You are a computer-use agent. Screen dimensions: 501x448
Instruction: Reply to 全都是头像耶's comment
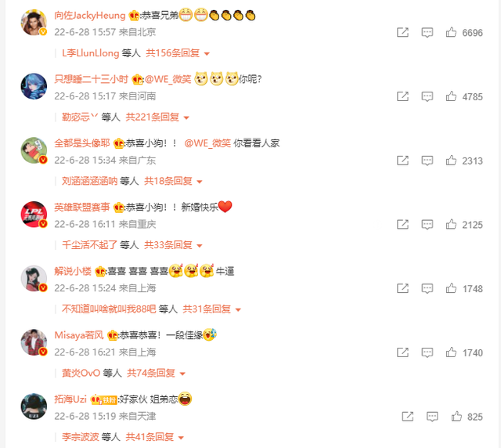pyautogui.click(x=427, y=161)
